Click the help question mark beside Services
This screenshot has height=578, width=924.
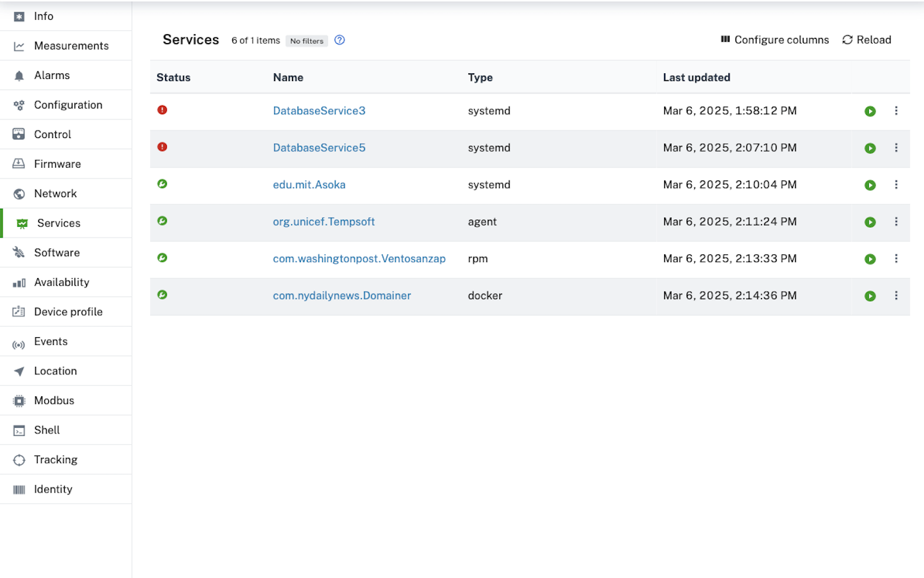(339, 40)
